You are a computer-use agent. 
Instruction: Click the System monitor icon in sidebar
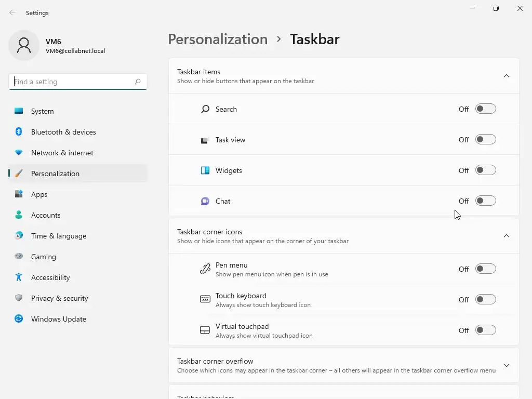[x=19, y=111]
